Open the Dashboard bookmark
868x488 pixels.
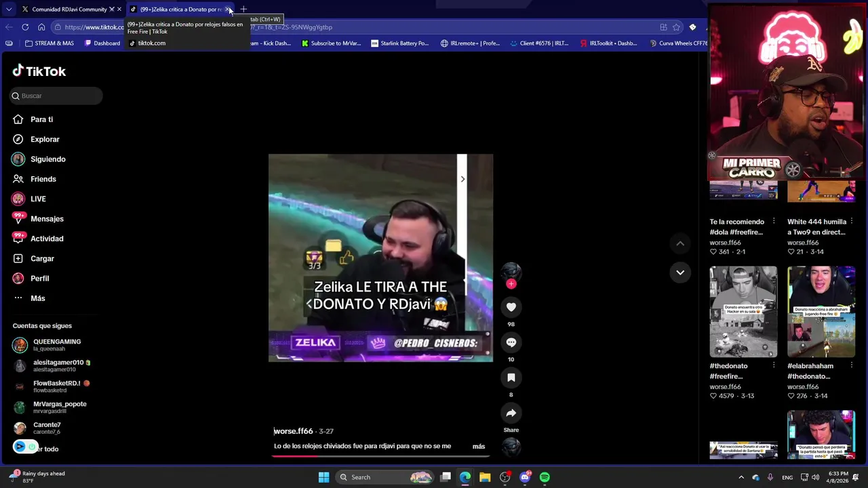[102, 43]
